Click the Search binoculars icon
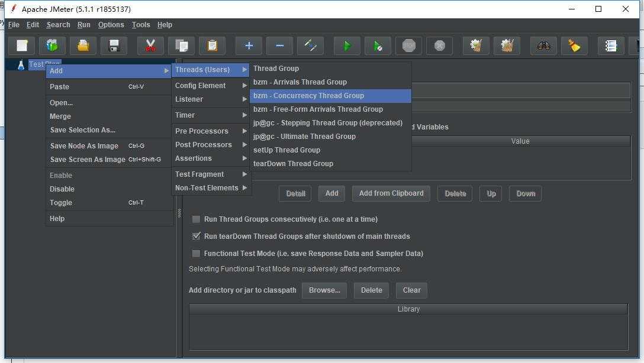Viewport: 644px width, 363px height. click(543, 46)
